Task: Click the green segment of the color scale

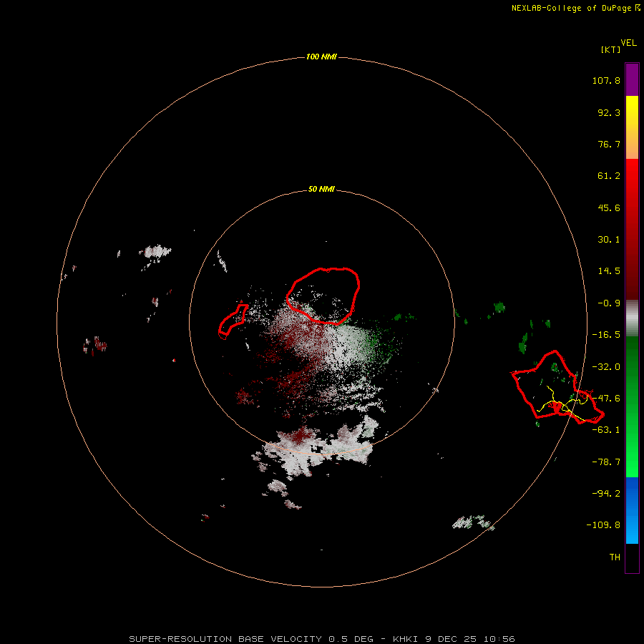Action: click(632, 406)
